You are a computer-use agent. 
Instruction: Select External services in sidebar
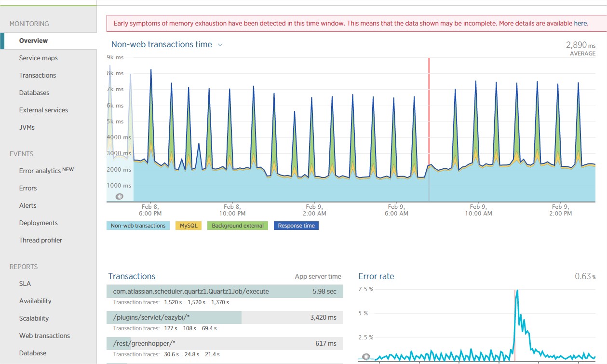(43, 110)
